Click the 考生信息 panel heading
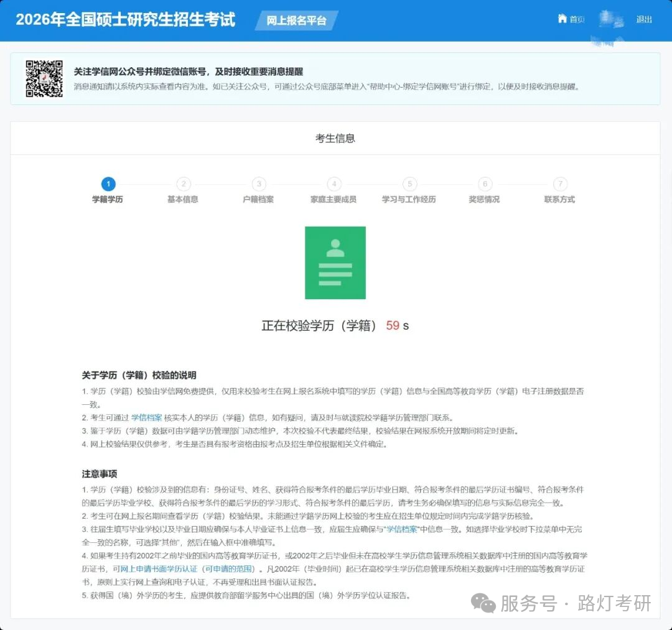Viewport: 672px width, 630px height. click(x=335, y=139)
